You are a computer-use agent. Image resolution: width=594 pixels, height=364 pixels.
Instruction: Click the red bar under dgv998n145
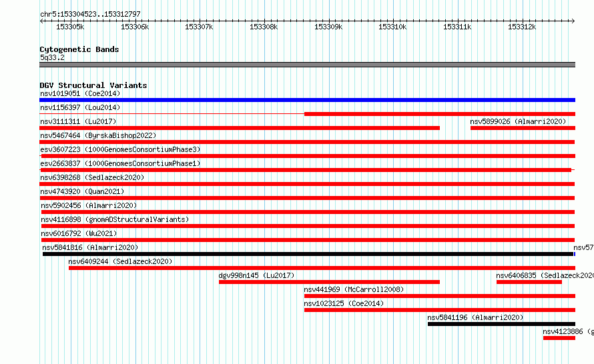[329, 282]
